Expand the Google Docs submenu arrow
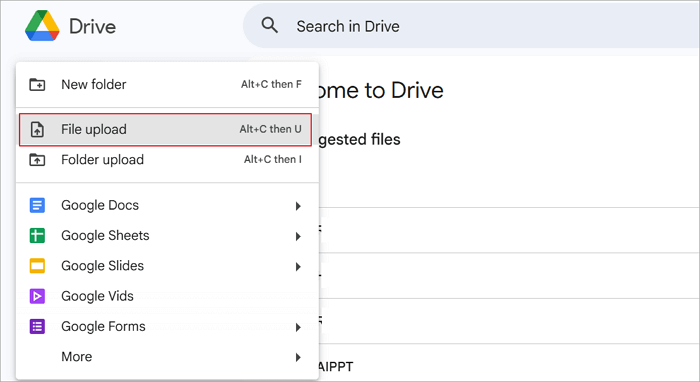Viewport: 700px width, 382px height. point(298,206)
